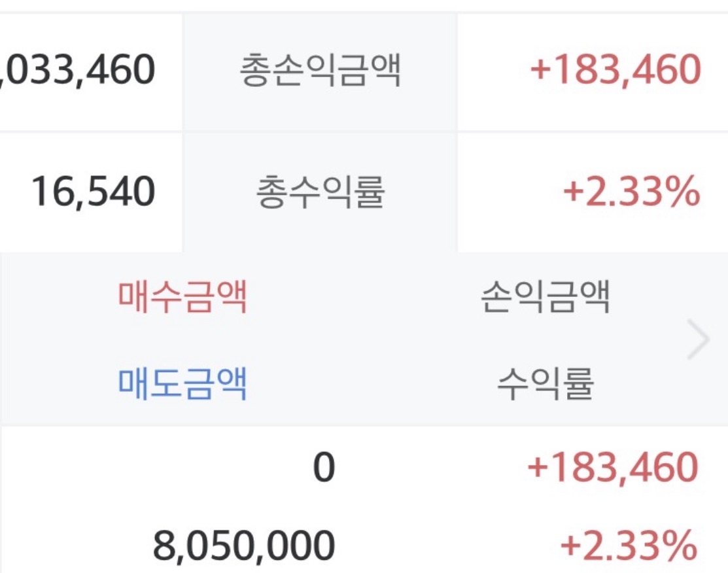Image resolution: width=728 pixels, height=573 pixels.
Task: Tap the sell amount 8,050,000
Action: tap(244, 546)
